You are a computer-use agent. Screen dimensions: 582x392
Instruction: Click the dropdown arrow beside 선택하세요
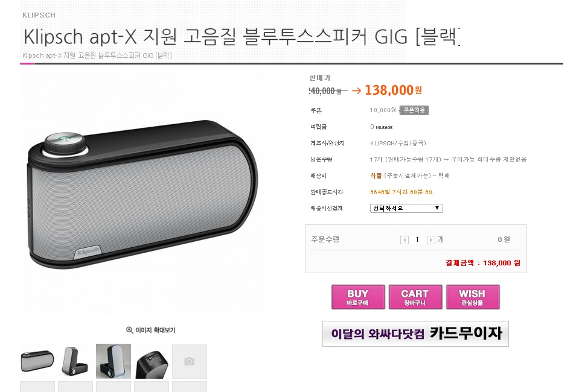pos(437,209)
